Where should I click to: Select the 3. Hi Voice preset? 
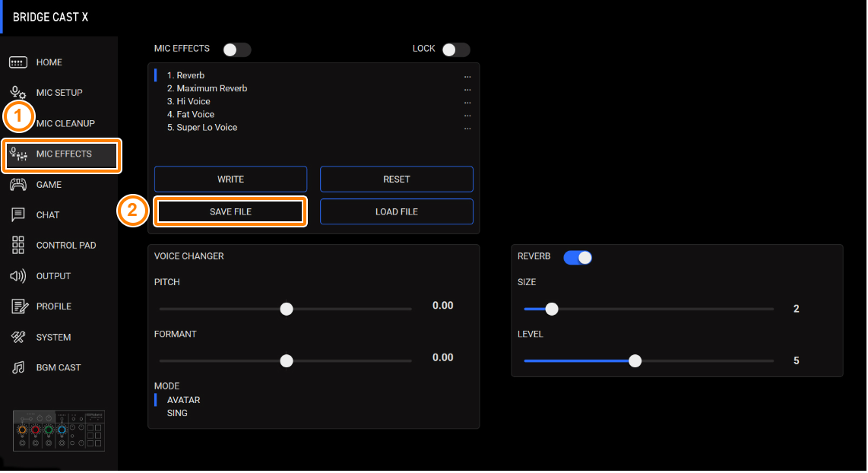click(188, 101)
